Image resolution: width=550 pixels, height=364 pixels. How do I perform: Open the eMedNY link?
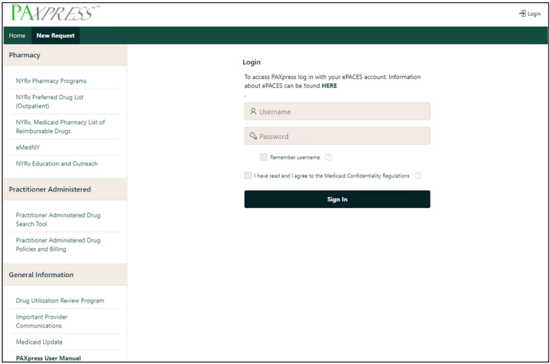coord(28,148)
